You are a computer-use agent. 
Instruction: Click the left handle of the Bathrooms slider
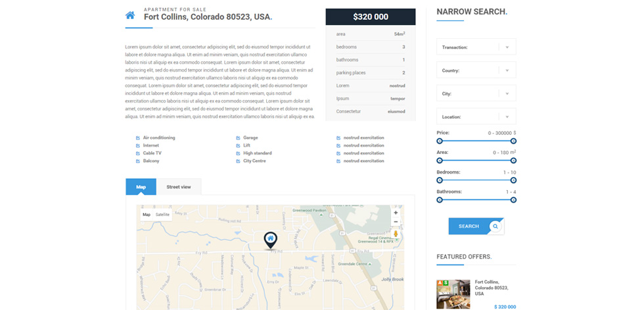pos(440,200)
